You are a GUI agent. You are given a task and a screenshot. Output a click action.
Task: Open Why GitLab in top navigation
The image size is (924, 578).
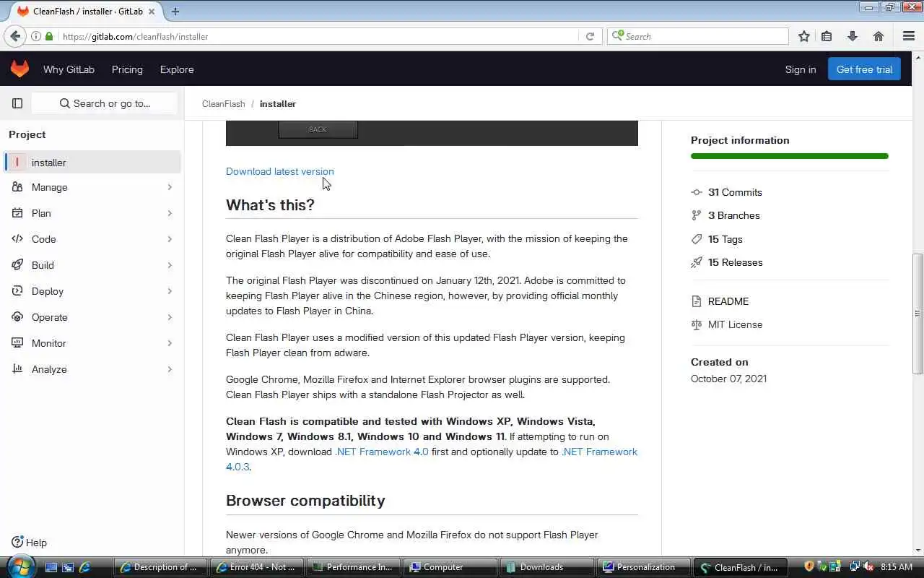tap(69, 69)
